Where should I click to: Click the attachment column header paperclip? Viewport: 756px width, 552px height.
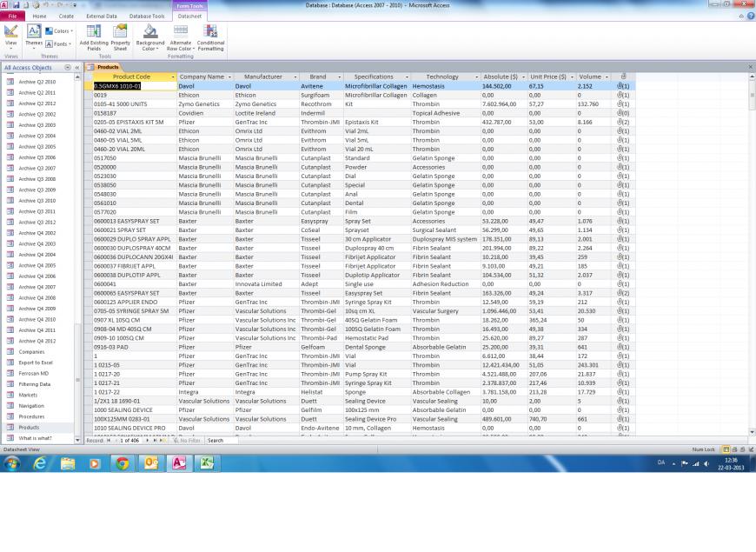tap(623, 76)
